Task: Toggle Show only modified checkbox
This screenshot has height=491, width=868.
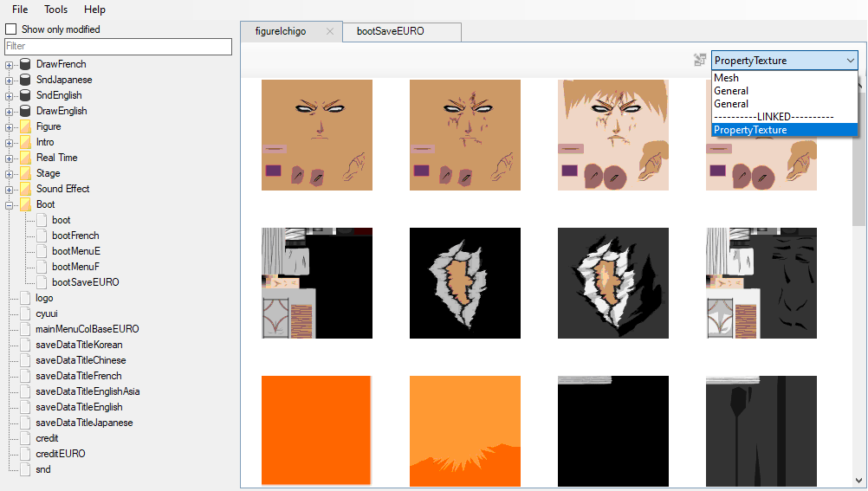Action: [11, 29]
